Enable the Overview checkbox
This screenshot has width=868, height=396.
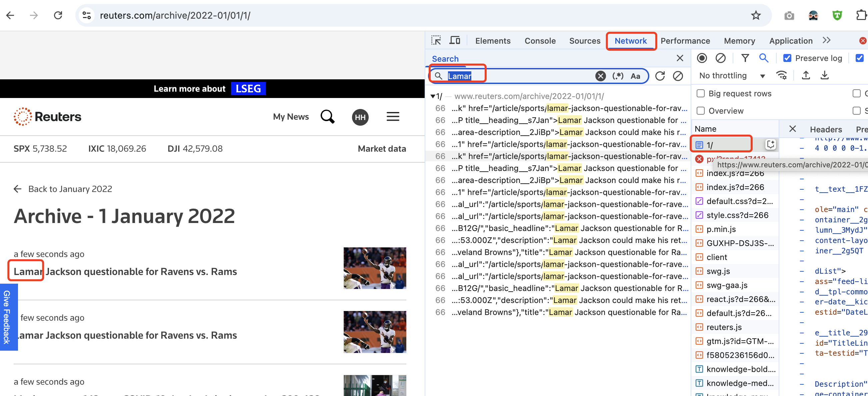coord(701,111)
